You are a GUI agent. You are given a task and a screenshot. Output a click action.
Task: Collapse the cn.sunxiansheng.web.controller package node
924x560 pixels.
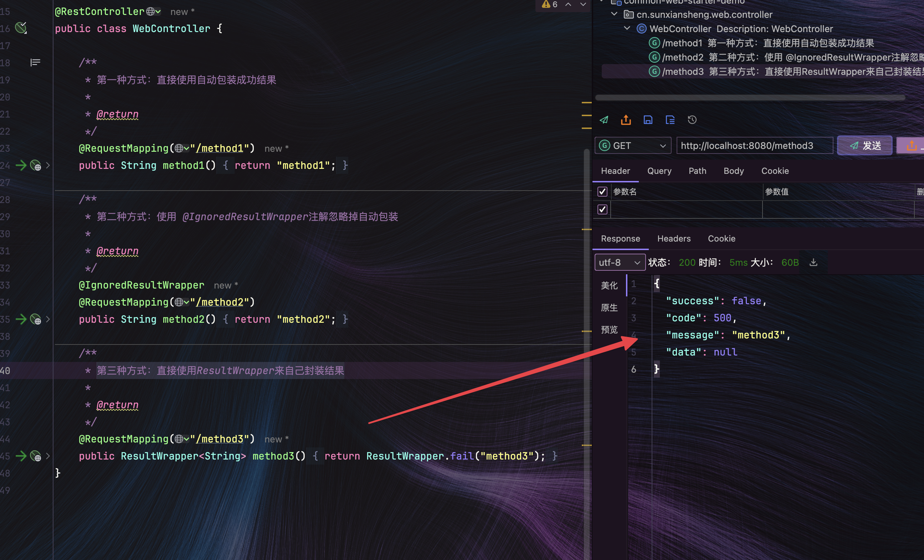click(x=614, y=14)
